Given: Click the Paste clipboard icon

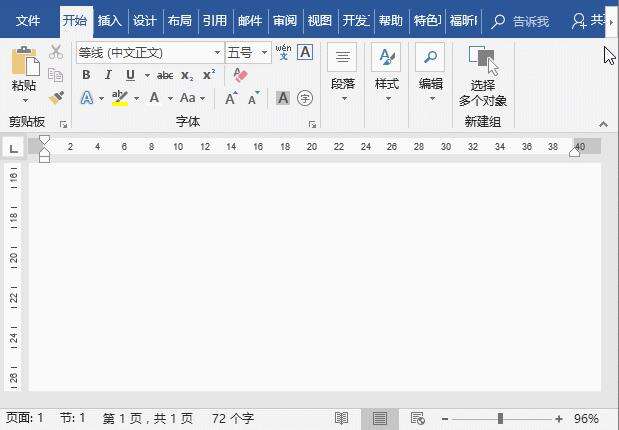Looking at the screenshot, I should pyautogui.click(x=25, y=60).
